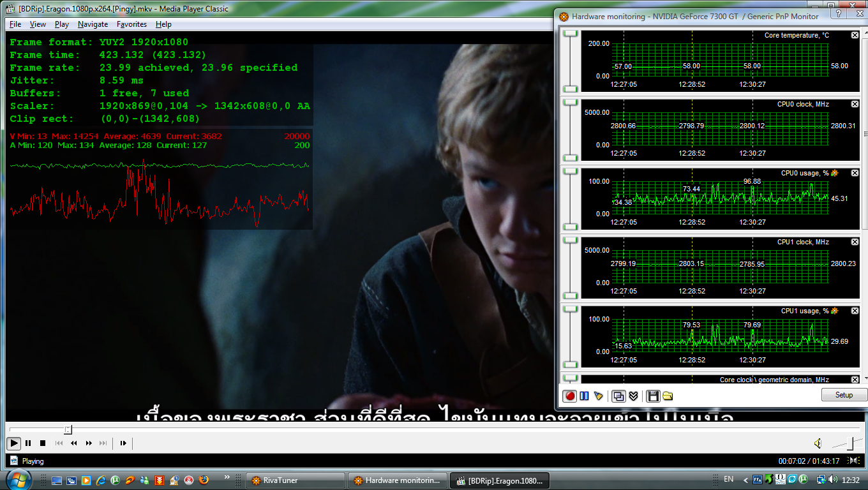Click Show Desktop in Quick Launch
Screen dimensions: 868x490
coord(57,480)
